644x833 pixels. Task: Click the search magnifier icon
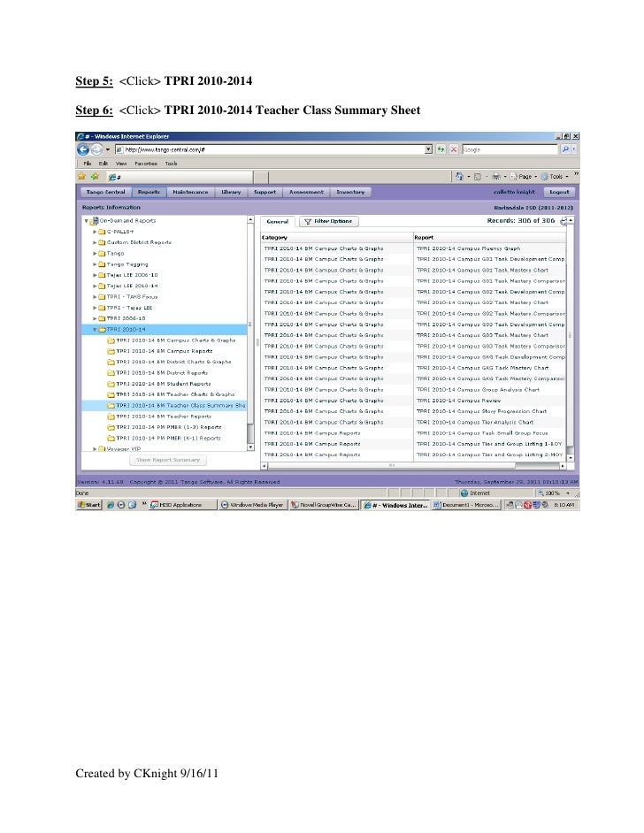(565, 149)
